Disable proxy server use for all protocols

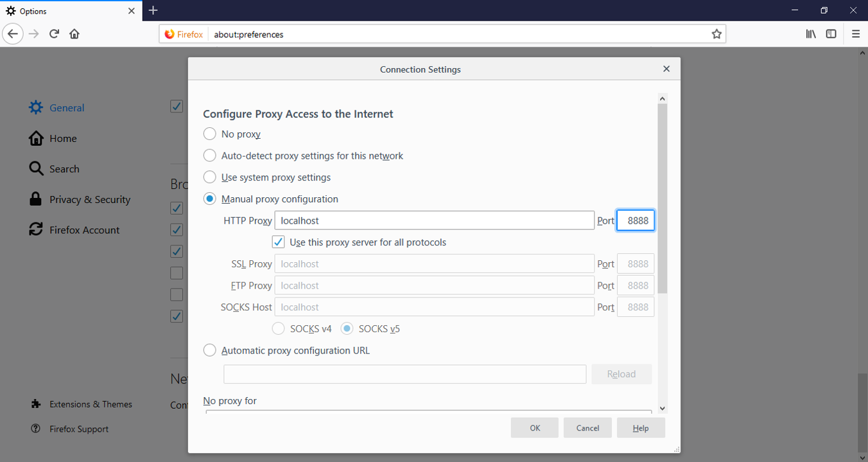click(x=278, y=242)
